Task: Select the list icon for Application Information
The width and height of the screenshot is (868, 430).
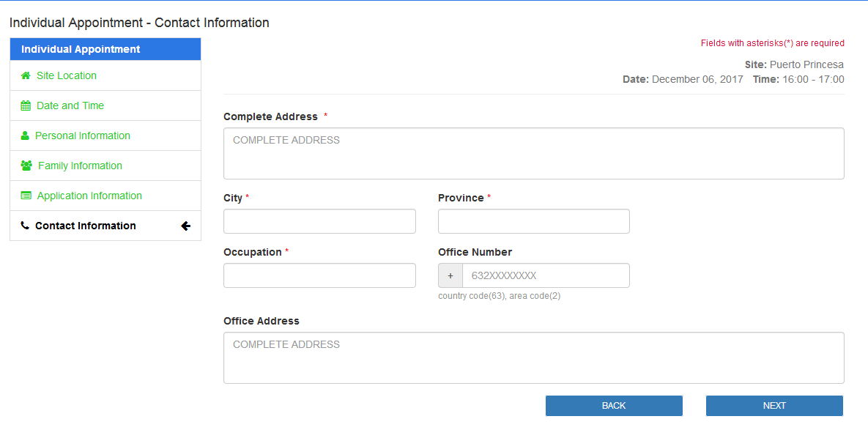Action: point(25,196)
